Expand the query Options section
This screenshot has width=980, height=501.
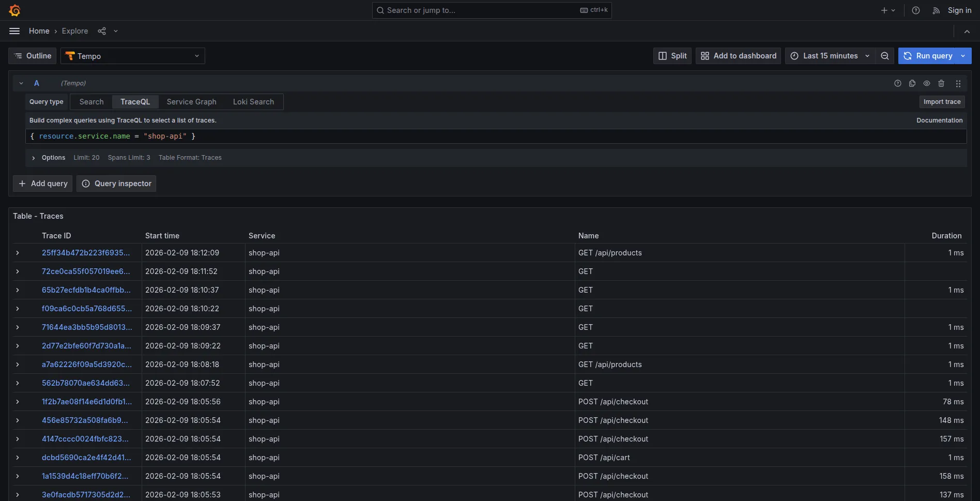pos(34,158)
